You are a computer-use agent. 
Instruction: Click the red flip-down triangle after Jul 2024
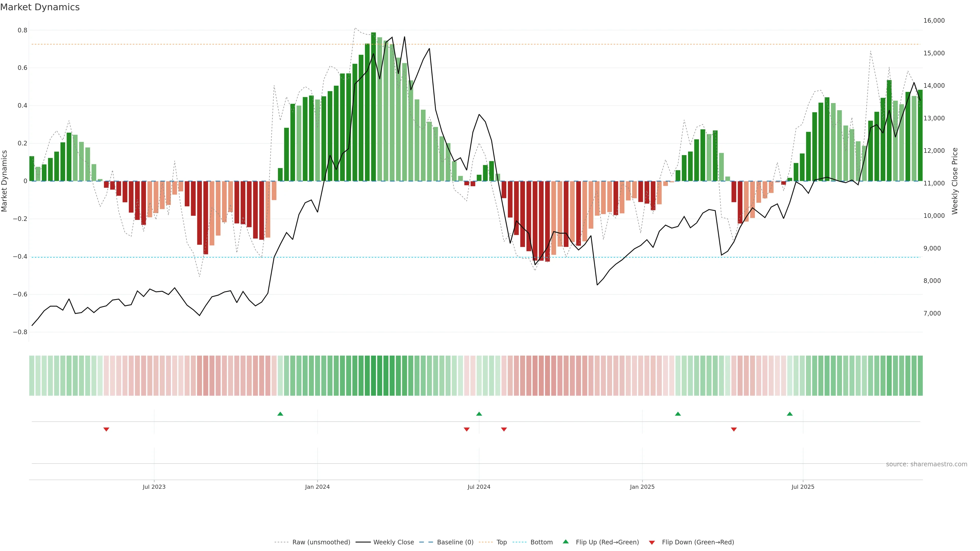(504, 429)
